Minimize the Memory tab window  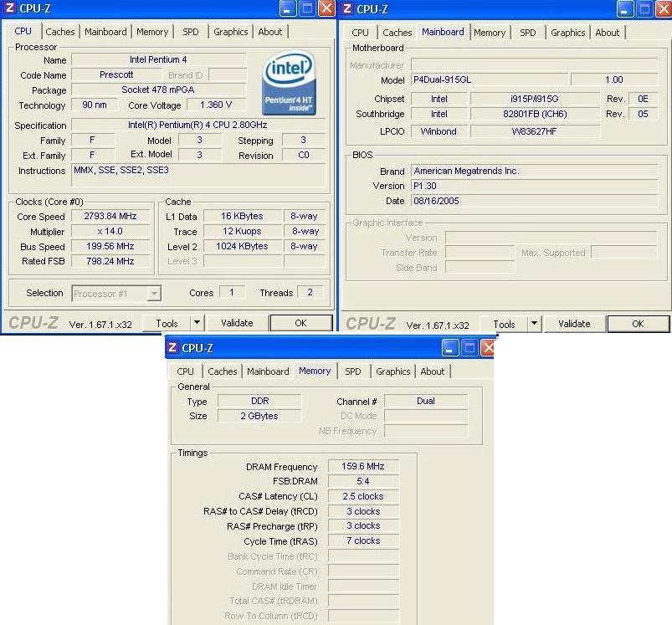[449, 348]
